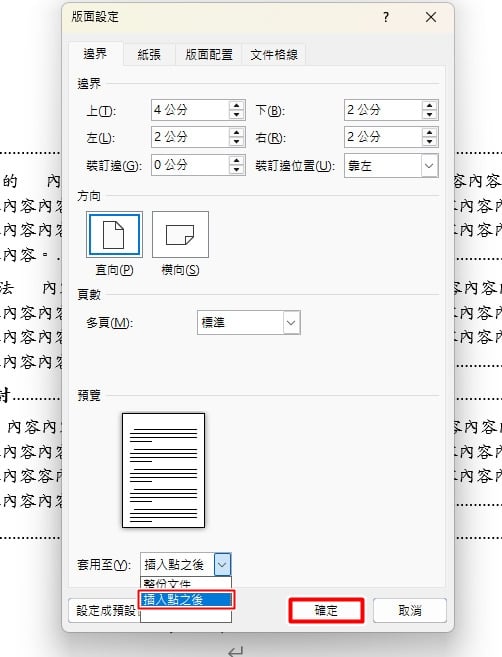Increase gutter 裝訂邊 value up arrow
Screen dimensions: 502x657
pyautogui.click(x=237, y=160)
